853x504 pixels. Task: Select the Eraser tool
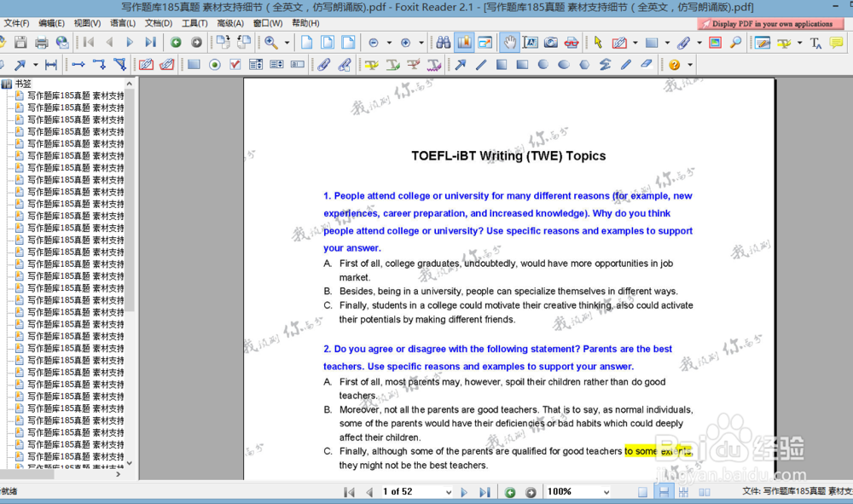647,65
